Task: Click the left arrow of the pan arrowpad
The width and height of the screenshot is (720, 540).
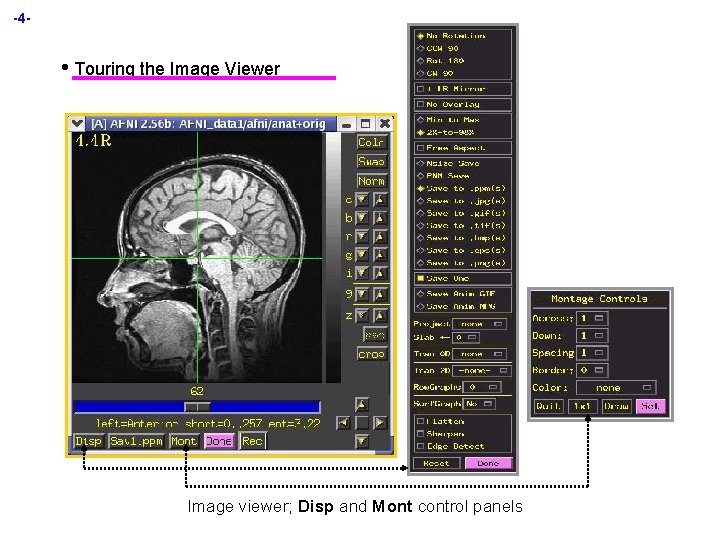Action: (343, 422)
